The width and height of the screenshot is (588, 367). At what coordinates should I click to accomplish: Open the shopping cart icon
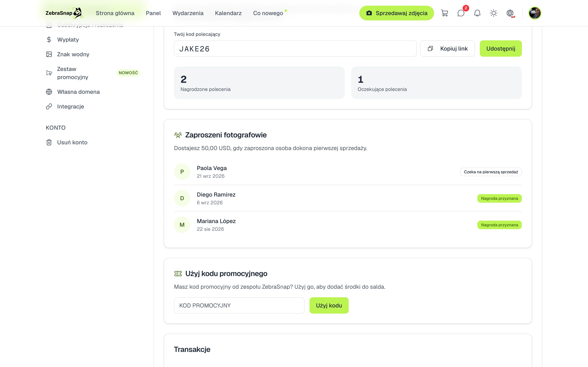point(444,13)
